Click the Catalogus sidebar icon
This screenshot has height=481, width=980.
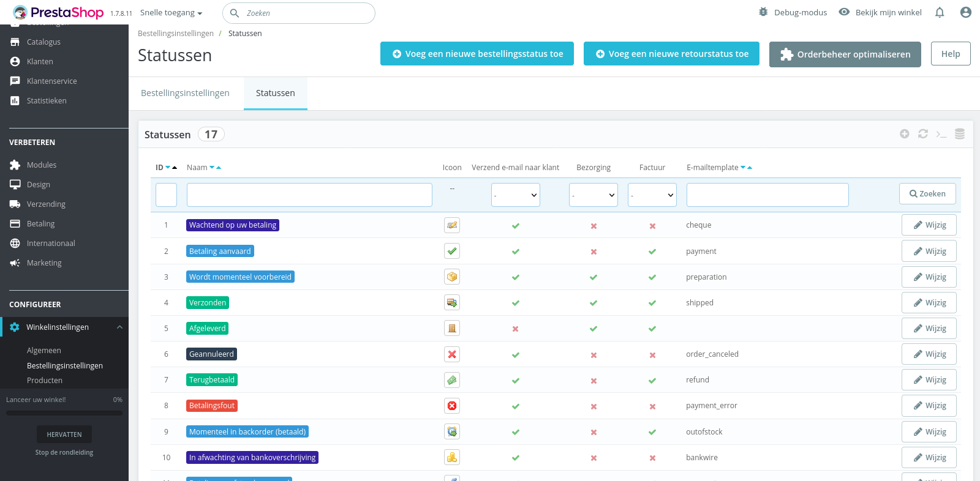[x=15, y=42]
